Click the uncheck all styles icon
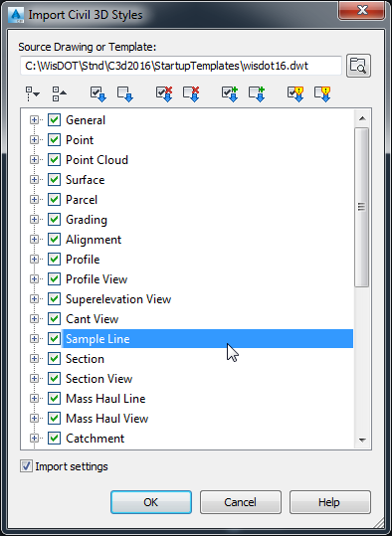Screen dimensions: 392x536 124,93
